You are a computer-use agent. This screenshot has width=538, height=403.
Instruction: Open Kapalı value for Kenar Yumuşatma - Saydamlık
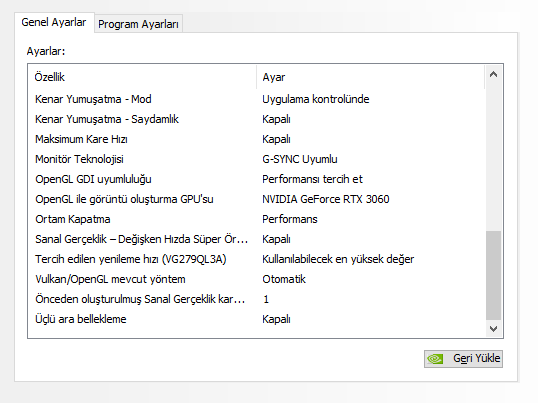coord(276,119)
